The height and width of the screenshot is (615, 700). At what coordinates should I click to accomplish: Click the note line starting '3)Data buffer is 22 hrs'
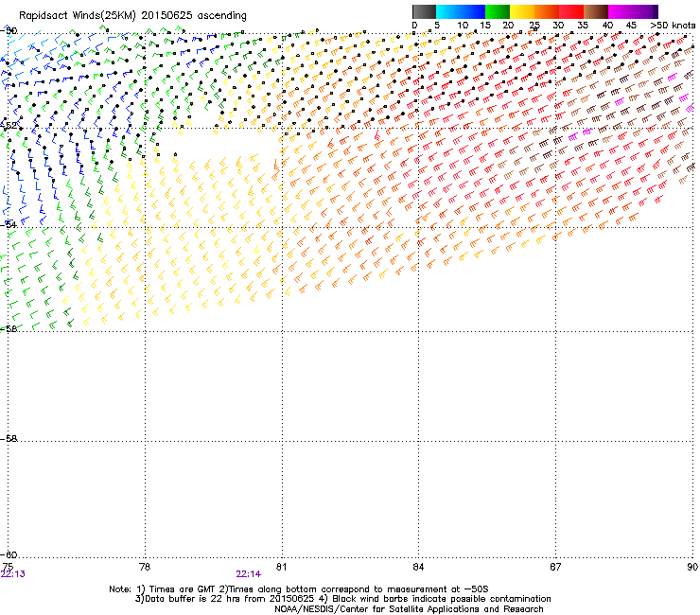(342, 599)
